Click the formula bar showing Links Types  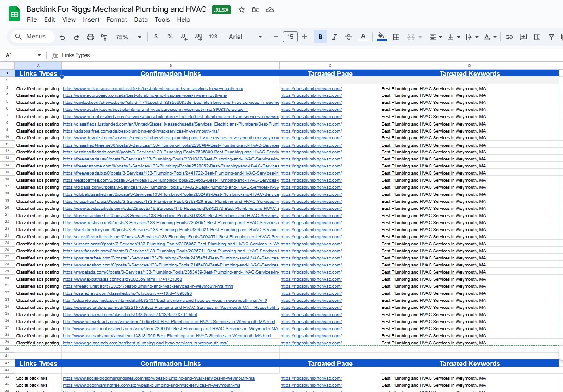pos(309,55)
